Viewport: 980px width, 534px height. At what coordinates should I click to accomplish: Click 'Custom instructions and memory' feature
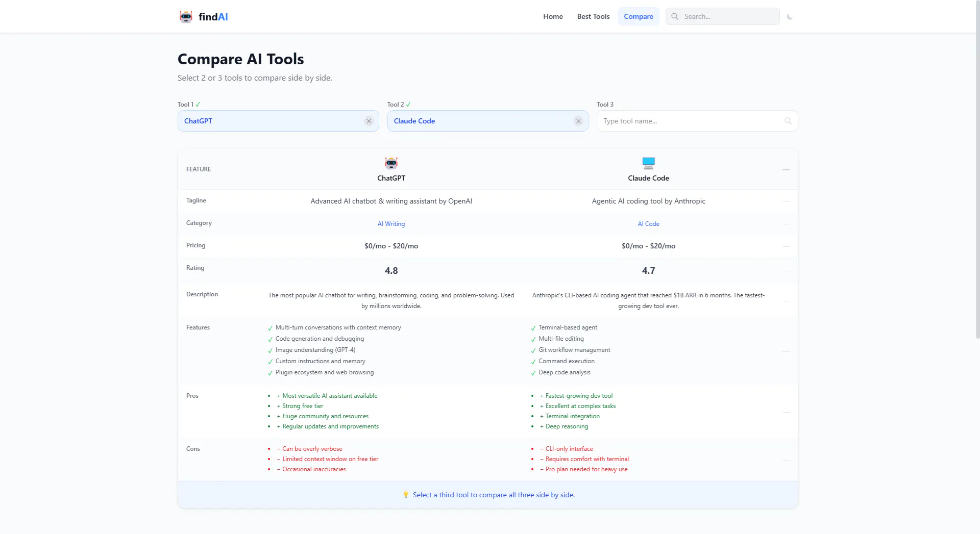[x=321, y=361]
